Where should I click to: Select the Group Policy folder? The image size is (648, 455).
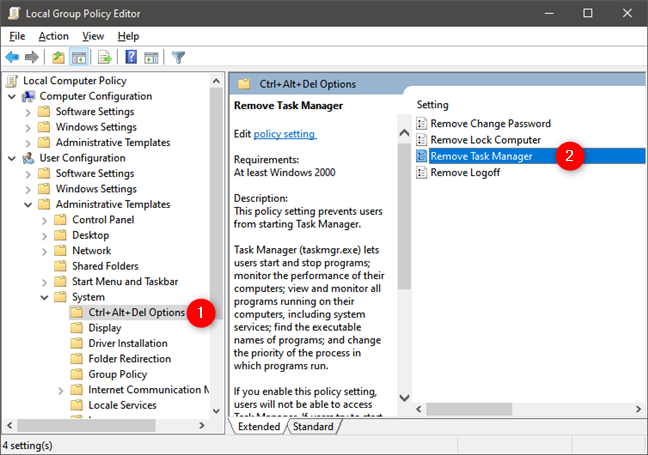[x=117, y=374]
